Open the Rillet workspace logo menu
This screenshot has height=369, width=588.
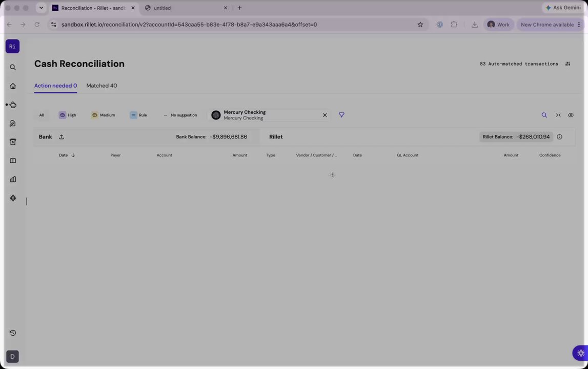(12, 47)
